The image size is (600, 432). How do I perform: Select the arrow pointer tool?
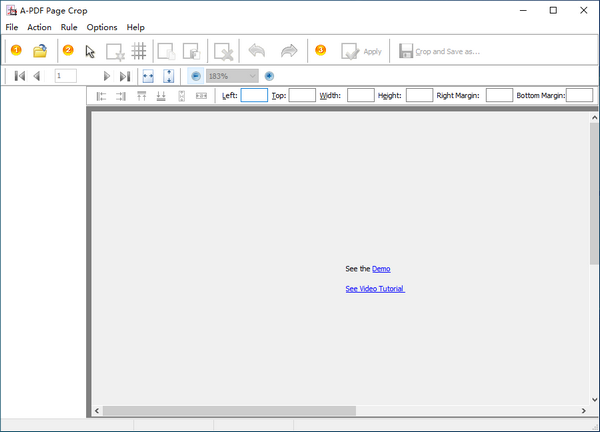(x=90, y=51)
